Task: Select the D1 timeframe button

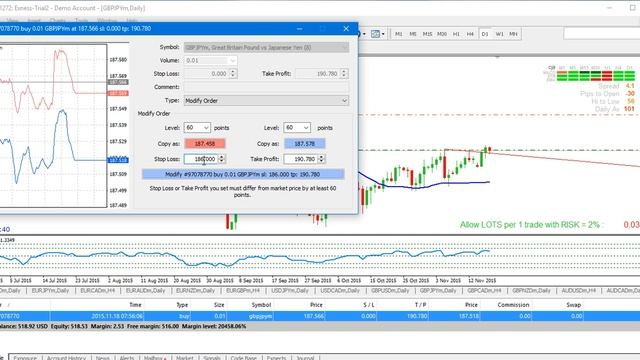Action: [485, 34]
